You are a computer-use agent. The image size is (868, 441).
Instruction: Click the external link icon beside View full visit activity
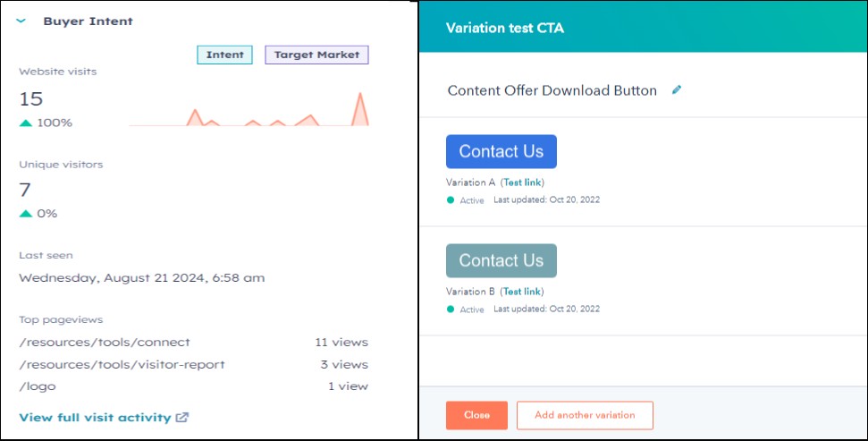[182, 418]
